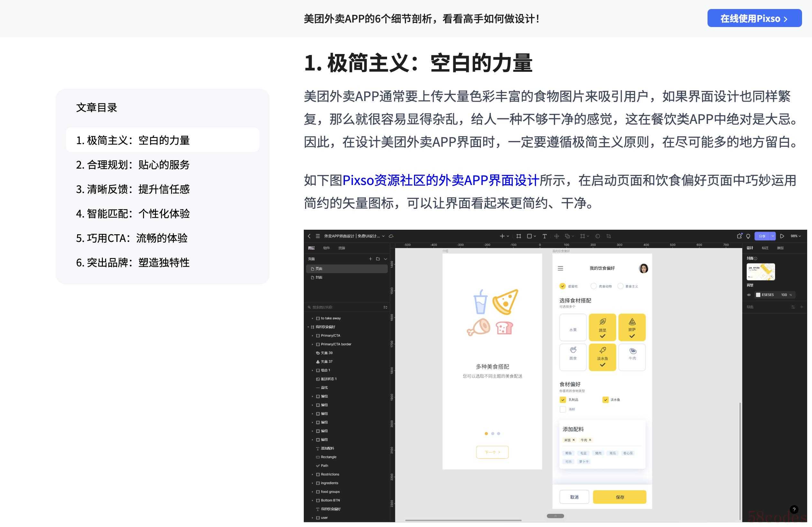Click the help question mark button
The width and height of the screenshot is (812, 527).
(x=794, y=510)
